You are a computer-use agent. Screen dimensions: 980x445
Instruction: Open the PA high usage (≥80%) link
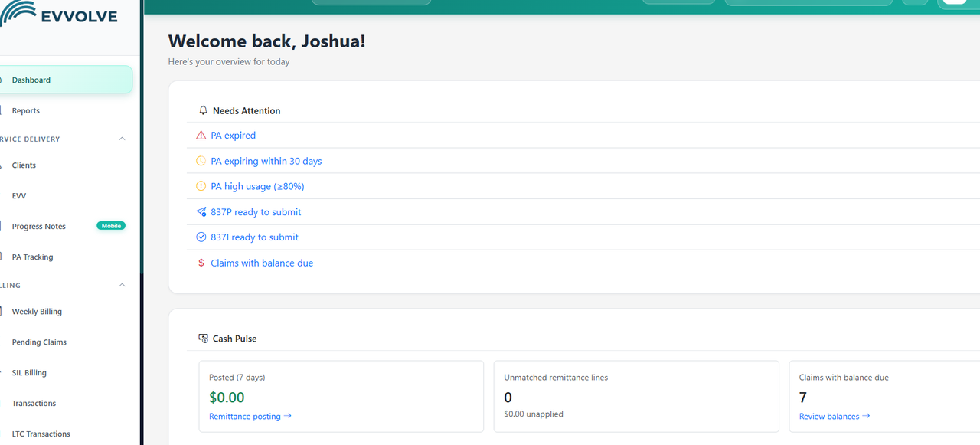257,186
